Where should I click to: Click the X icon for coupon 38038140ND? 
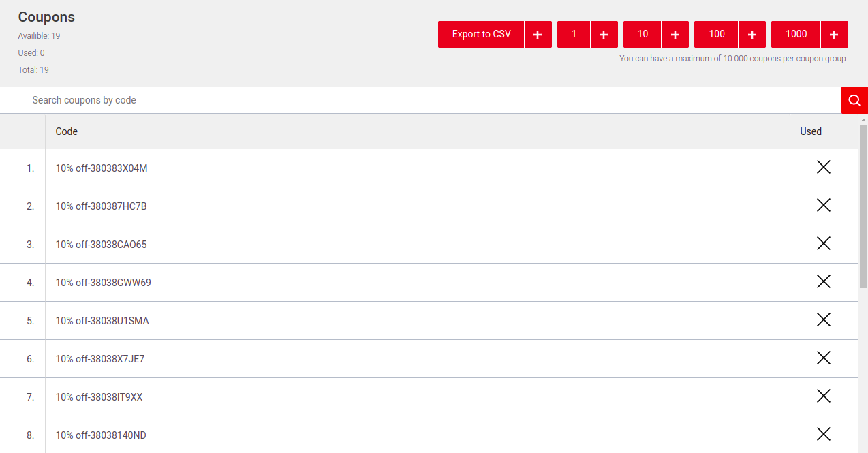point(823,435)
